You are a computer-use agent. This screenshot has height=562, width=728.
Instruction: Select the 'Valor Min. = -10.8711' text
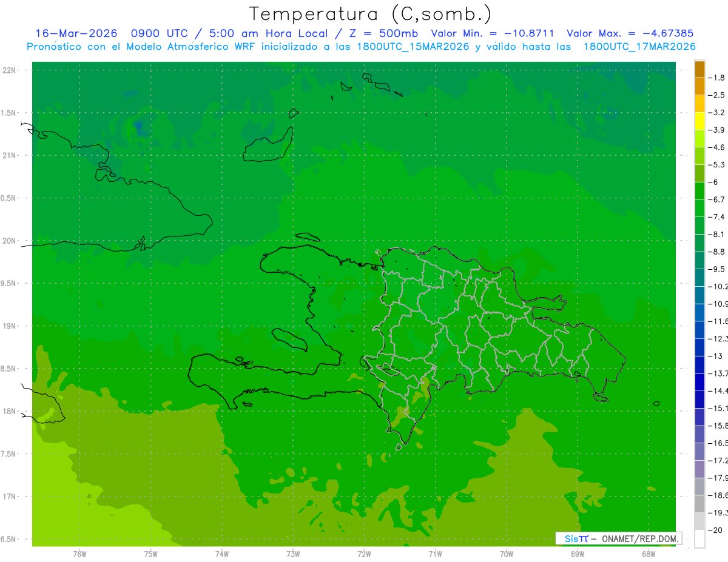pyautogui.click(x=493, y=34)
